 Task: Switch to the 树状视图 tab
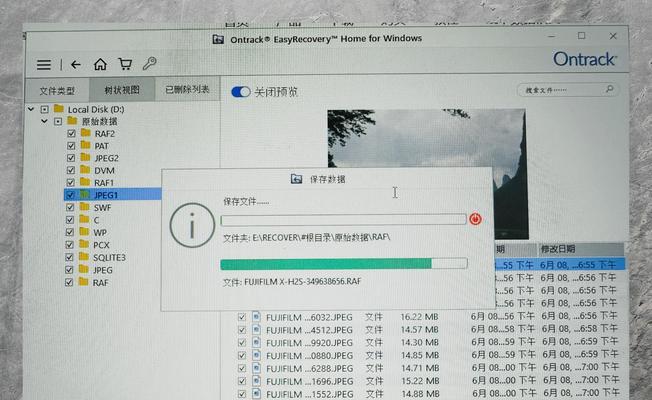[x=122, y=89]
